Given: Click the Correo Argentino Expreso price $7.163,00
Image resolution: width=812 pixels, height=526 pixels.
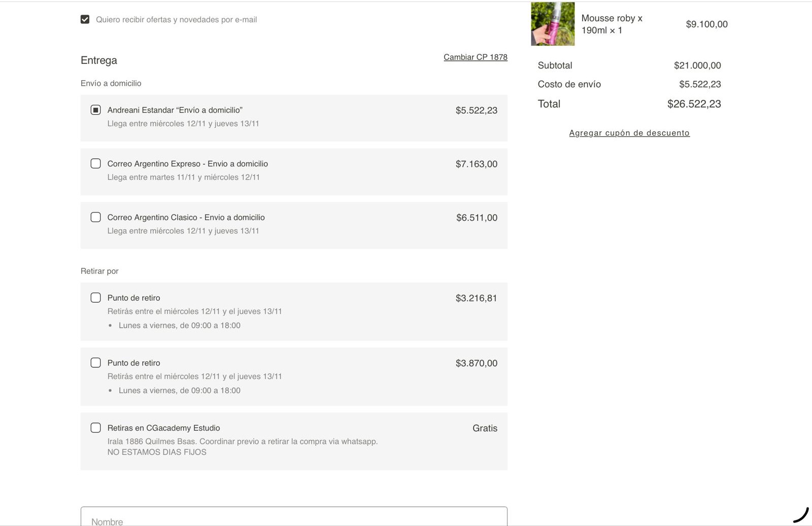Looking at the screenshot, I should tap(476, 164).
